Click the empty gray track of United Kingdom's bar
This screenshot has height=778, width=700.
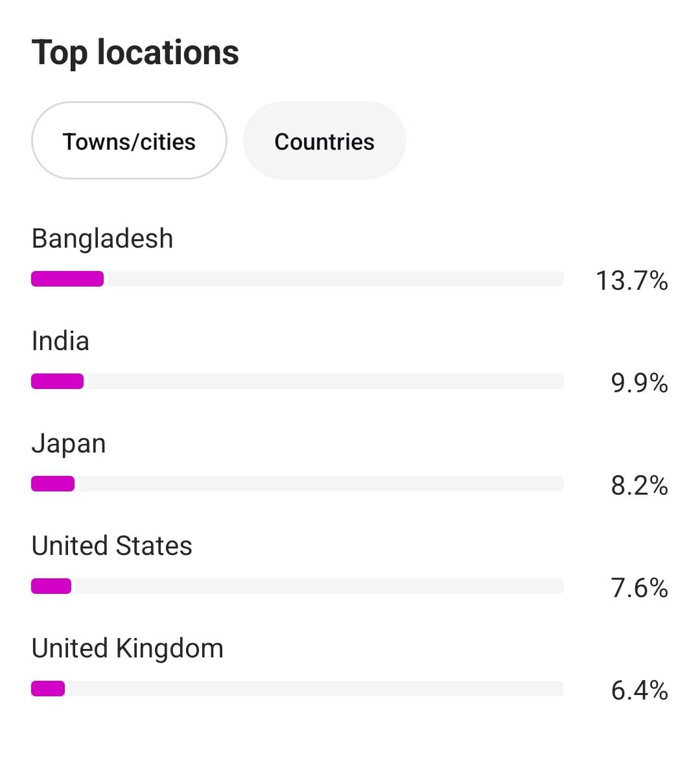pyautogui.click(x=314, y=689)
